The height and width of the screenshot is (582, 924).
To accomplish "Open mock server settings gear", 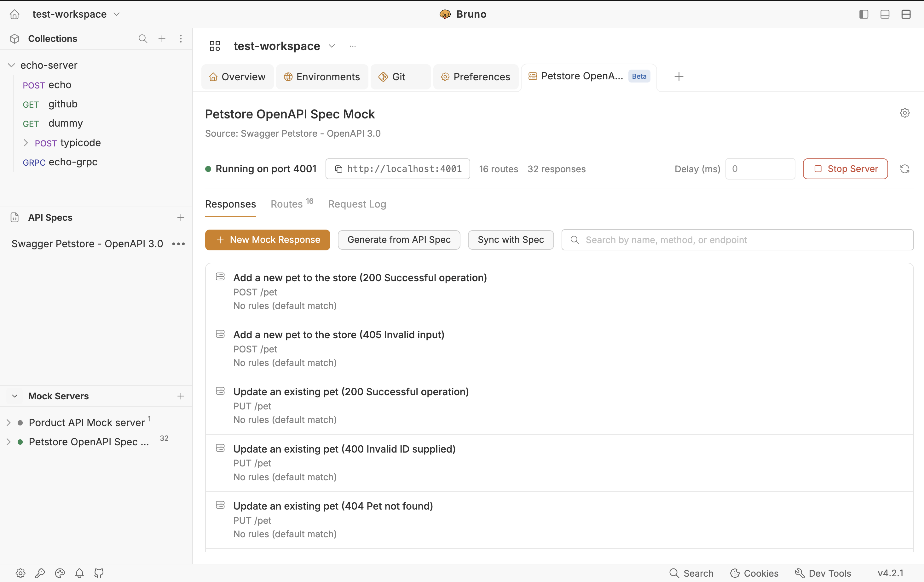I will tap(904, 113).
